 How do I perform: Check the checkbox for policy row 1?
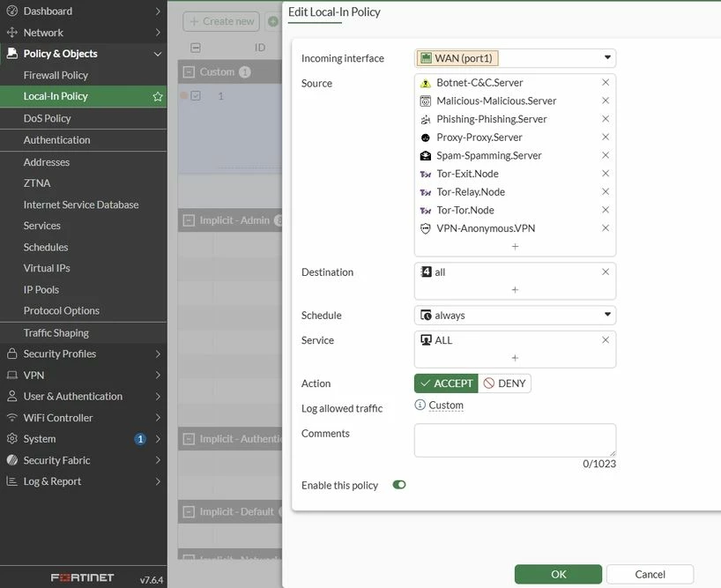click(196, 95)
